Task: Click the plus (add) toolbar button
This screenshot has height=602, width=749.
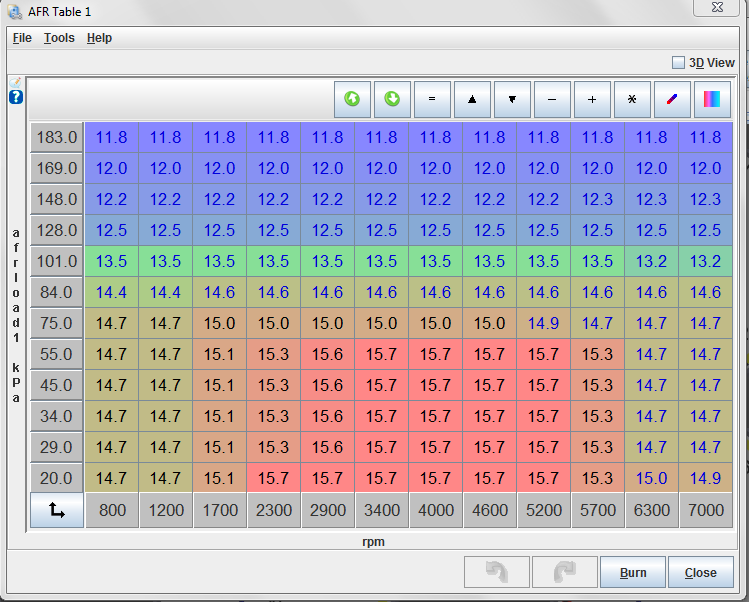Action: (x=592, y=99)
